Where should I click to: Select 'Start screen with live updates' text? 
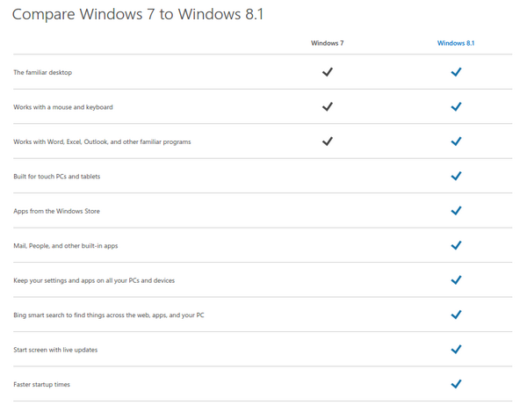[55, 350]
